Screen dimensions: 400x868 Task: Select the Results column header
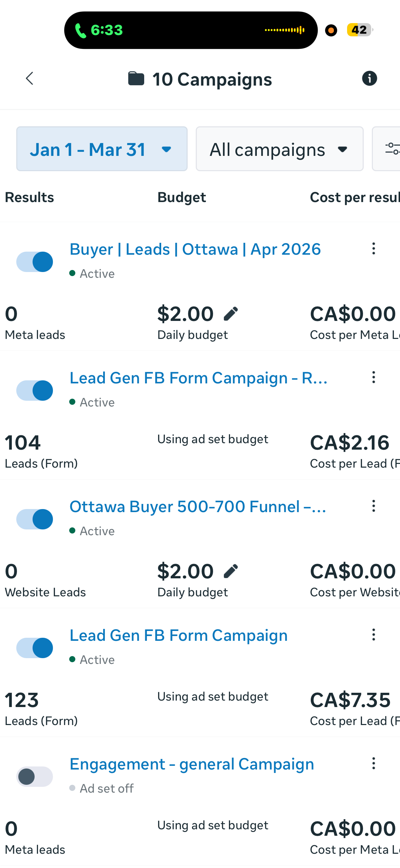tap(29, 197)
